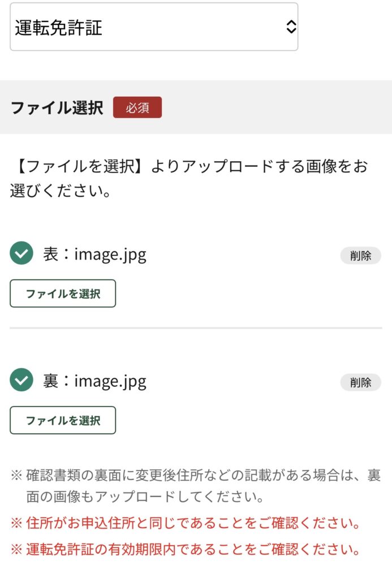This screenshot has width=392, height=579.
Task: Click the divider line between 表 and 裏 sections
Action: pos(196,328)
